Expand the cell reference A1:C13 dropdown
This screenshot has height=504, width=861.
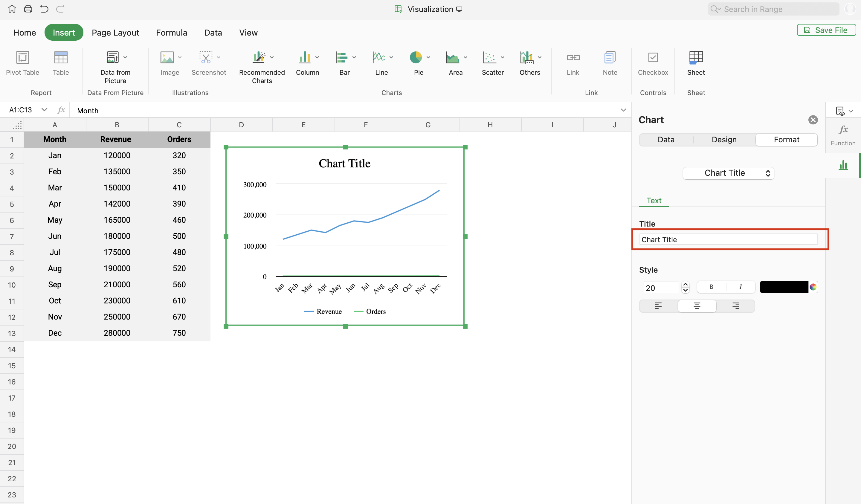[x=44, y=110]
